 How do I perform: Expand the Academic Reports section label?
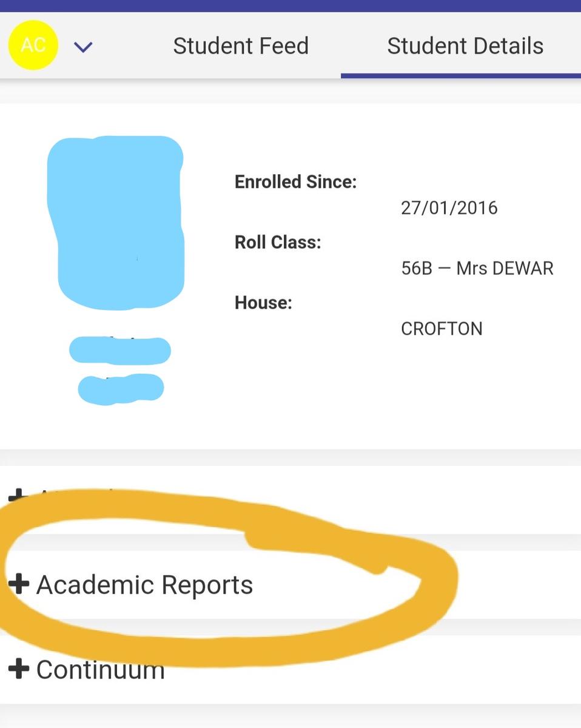coord(144,585)
